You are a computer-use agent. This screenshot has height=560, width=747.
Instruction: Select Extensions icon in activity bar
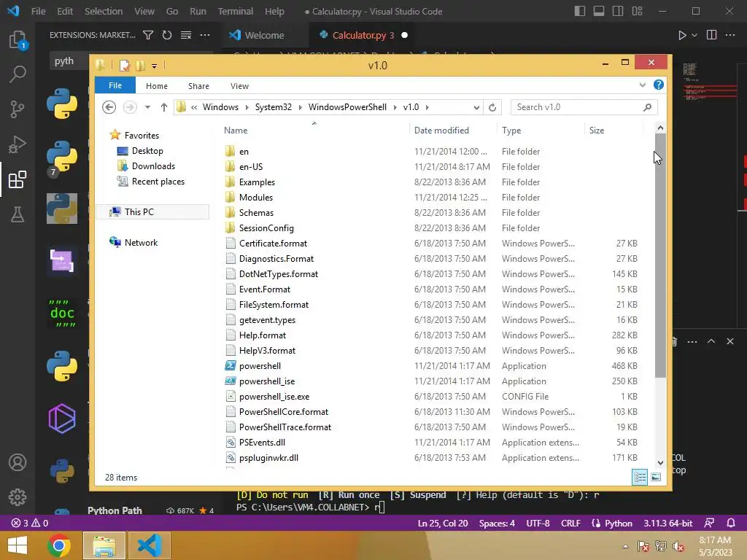coord(18,179)
